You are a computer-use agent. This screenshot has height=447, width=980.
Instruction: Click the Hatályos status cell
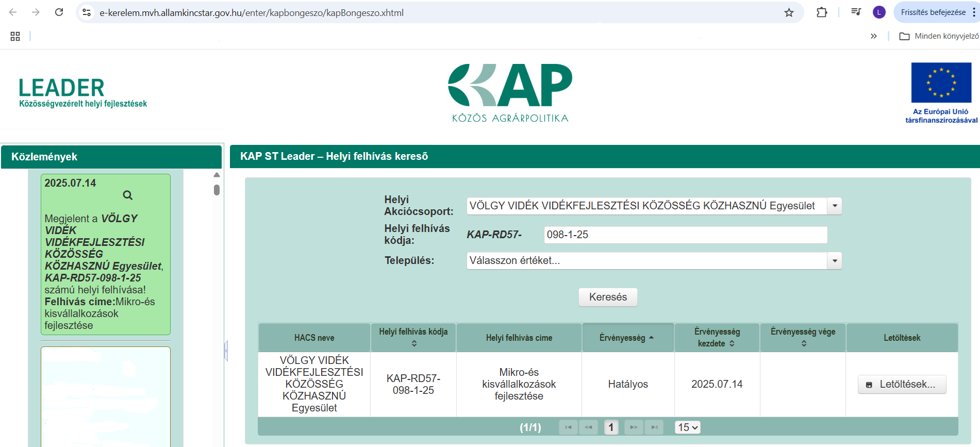click(x=628, y=384)
